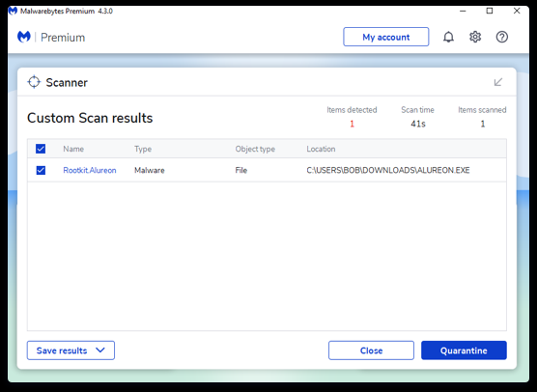The width and height of the screenshot is (537, 392).
Task: Sort by the Name column header
Action: click(73, 149)
